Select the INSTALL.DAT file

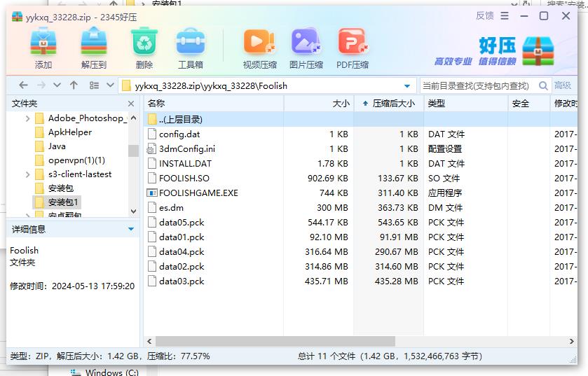click(x=360, y=163)
